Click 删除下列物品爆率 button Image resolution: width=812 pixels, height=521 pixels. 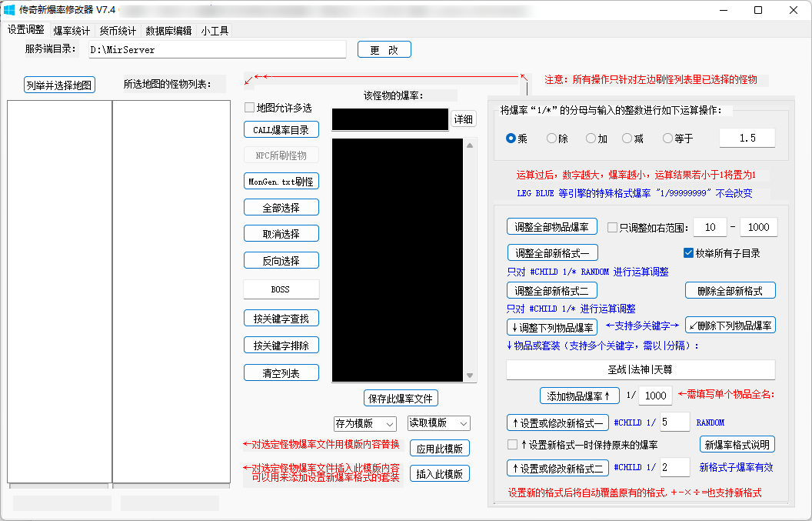(x=730, y=325)
